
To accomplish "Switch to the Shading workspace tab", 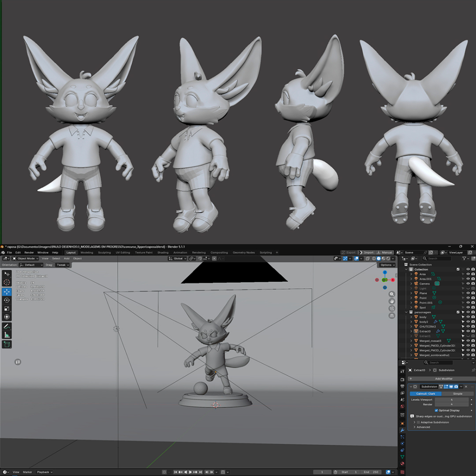I will click(x=163, y=252).
